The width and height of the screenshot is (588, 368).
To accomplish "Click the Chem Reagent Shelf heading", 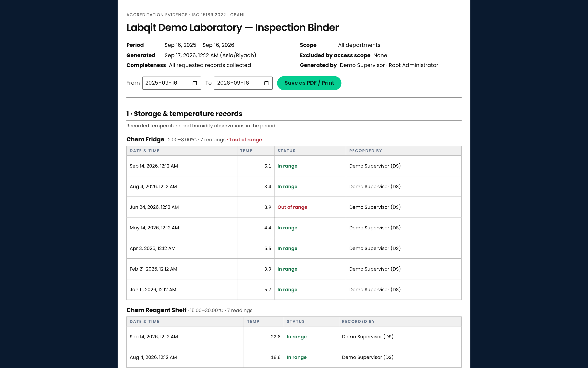I will (156, 310).
